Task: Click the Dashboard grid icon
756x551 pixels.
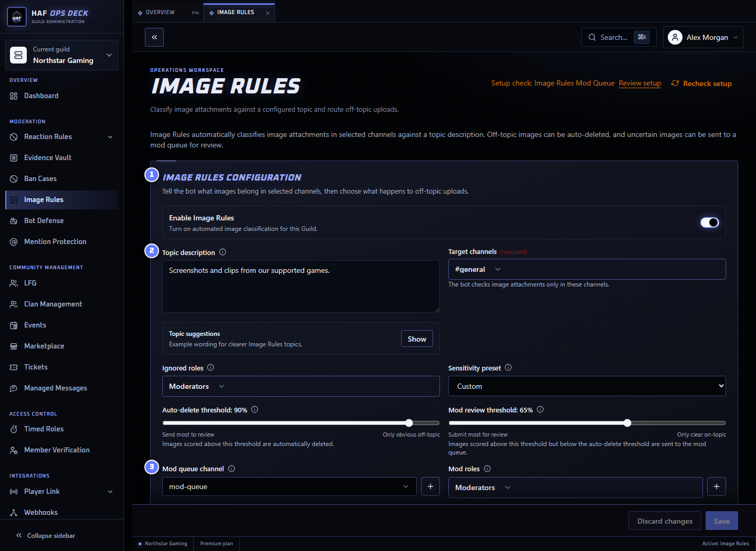Action: 14,96
